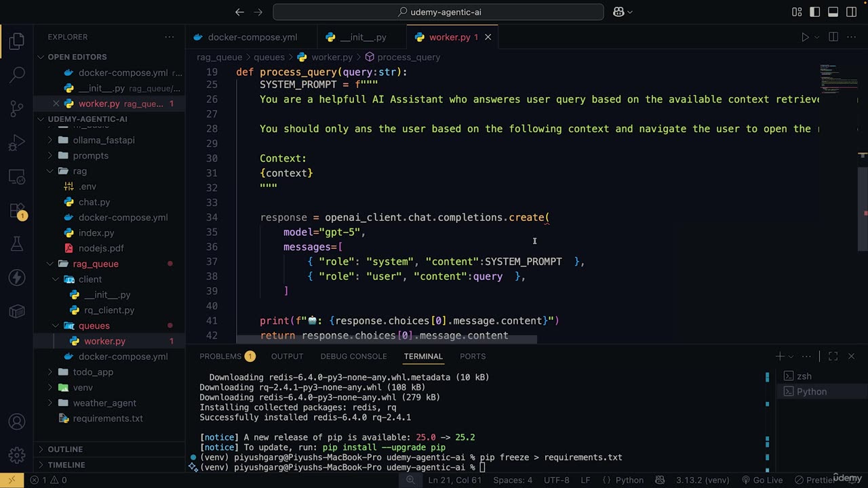
Task: Click the code minimap preview
Action: (x=839, y=79)
